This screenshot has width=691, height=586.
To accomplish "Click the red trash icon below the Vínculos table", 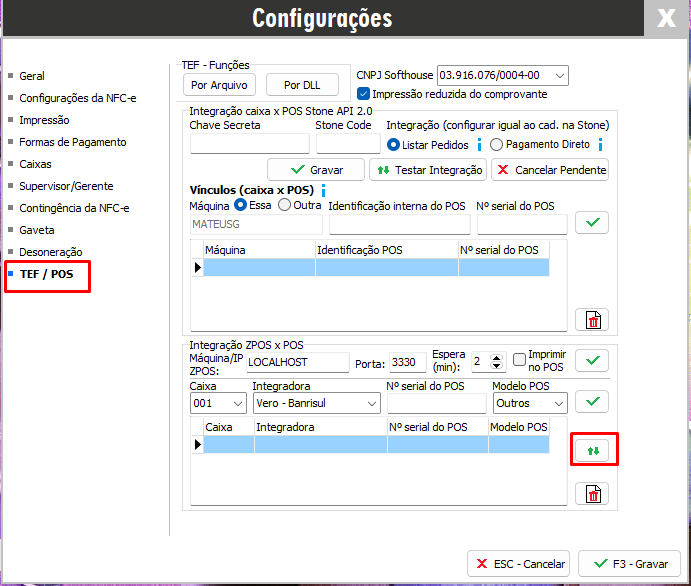I will (x=592, y=320).
